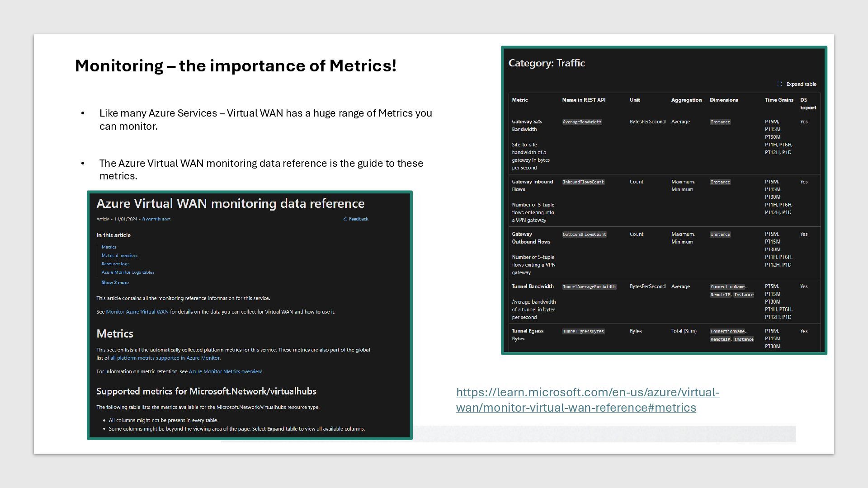868x488 pixels.
Task: Click 'Azure Virtual WAN monitoring data reference' title
Action: (x=231, y=204)
